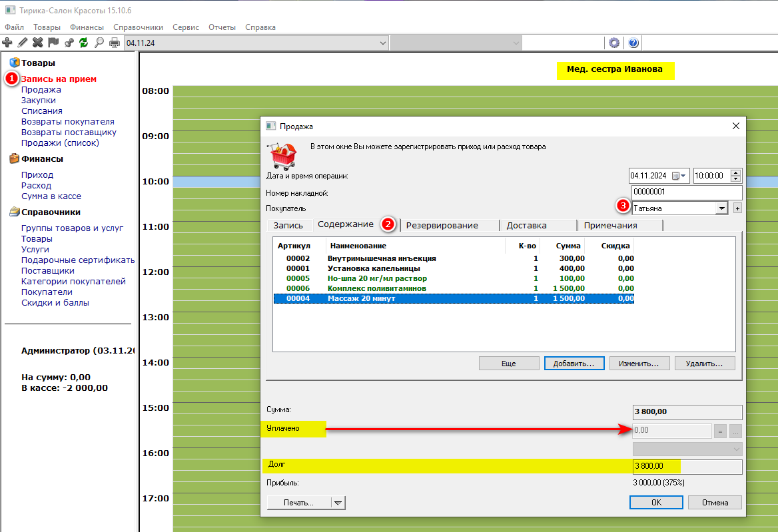
Task: Click the Номер накладной field with 00000001
Action: coord(687,192)
